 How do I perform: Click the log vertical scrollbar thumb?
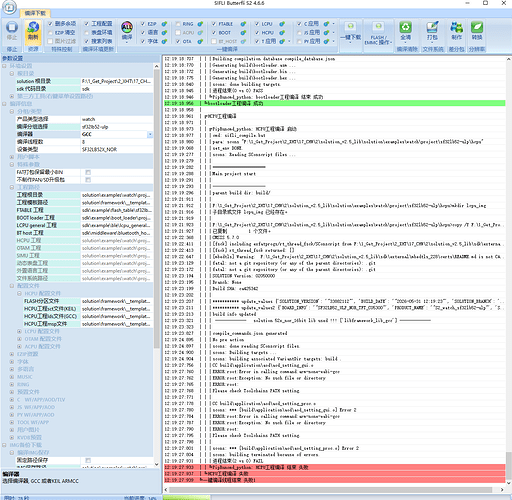tap(508, 466)
